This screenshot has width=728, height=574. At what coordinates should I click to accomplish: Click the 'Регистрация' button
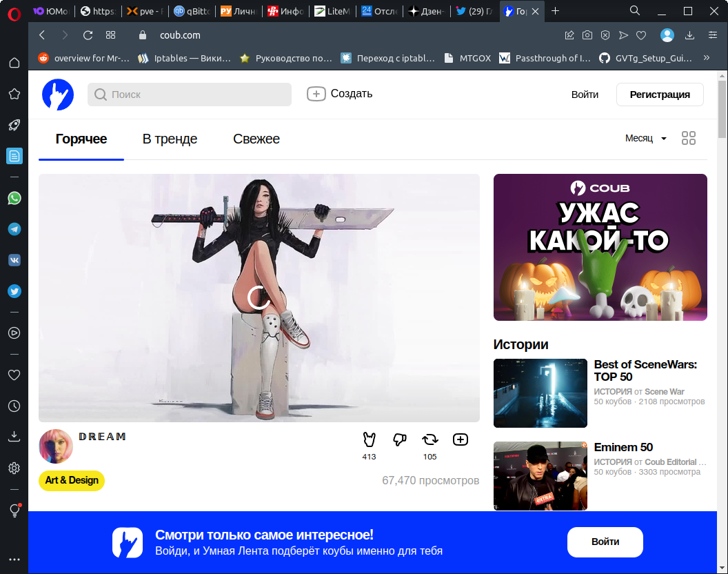click(659, 94)
